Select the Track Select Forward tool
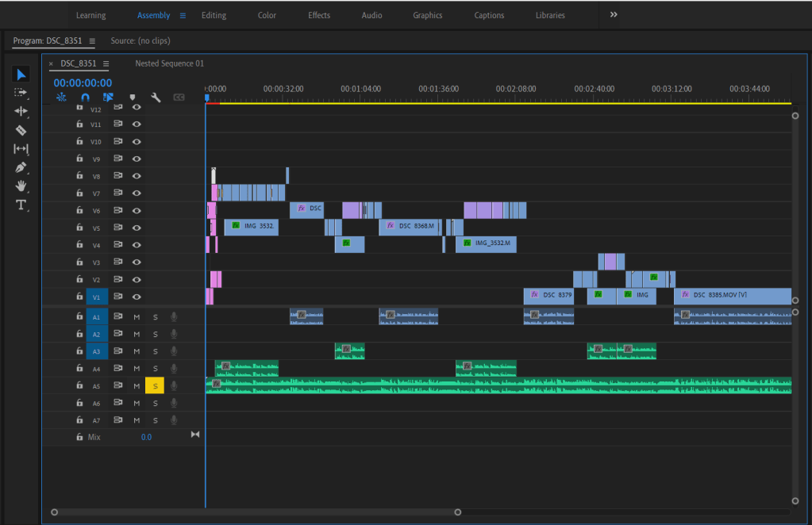Viewport: 812px width, 525px height. point(21,93)
